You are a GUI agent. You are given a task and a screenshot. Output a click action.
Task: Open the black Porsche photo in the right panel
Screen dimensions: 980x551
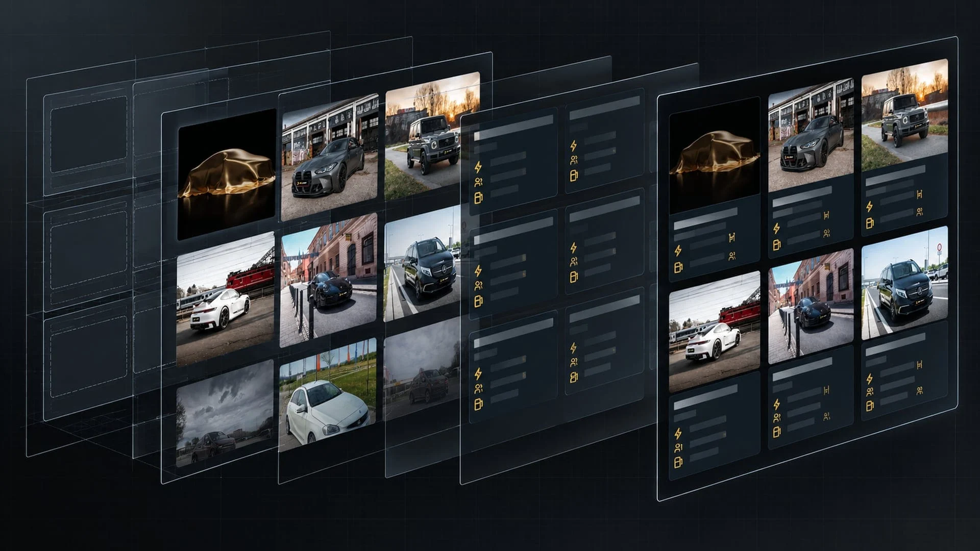coord(811,307)
